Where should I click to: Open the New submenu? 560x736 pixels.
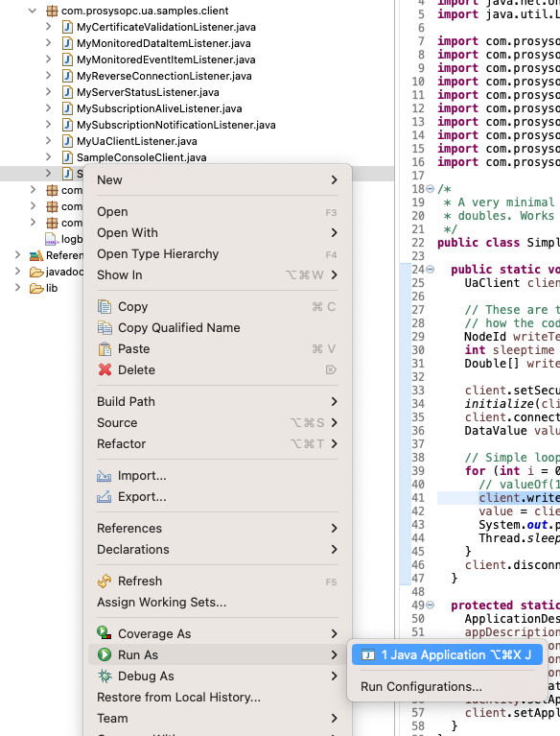218,179
